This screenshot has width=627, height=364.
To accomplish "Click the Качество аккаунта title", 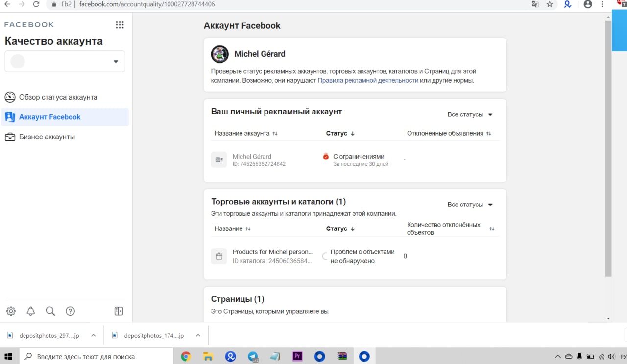I will (x=54, y=41).
